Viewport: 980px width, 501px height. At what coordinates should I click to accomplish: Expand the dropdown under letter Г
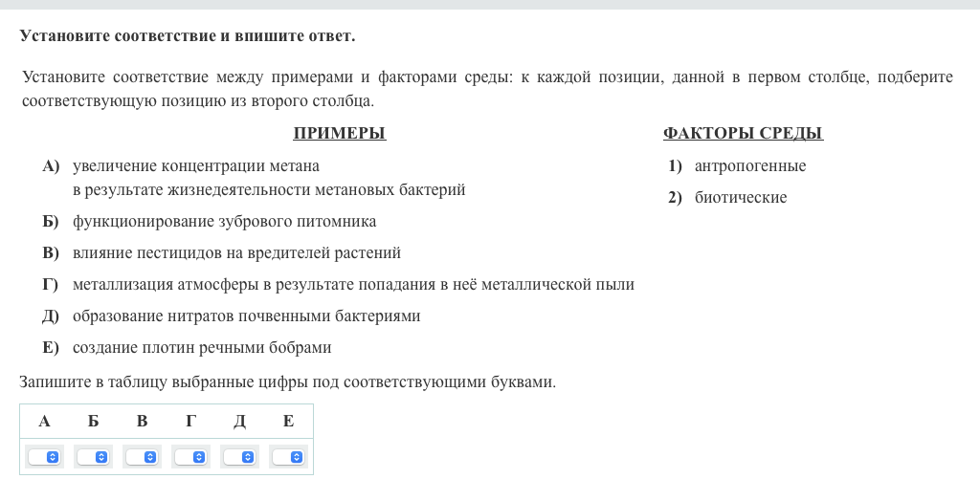tap(190, 457)
